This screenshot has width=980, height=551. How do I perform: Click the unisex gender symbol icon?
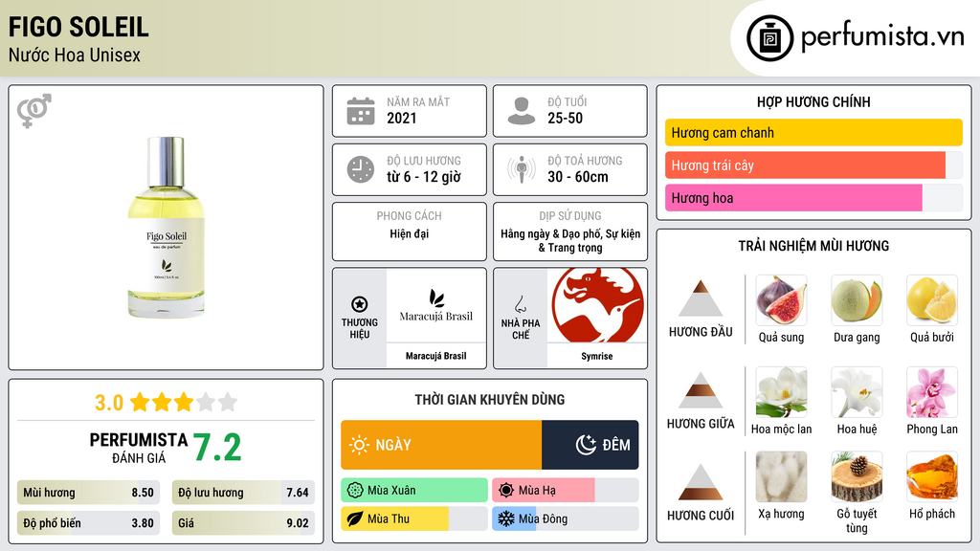(x=34, y=111)
